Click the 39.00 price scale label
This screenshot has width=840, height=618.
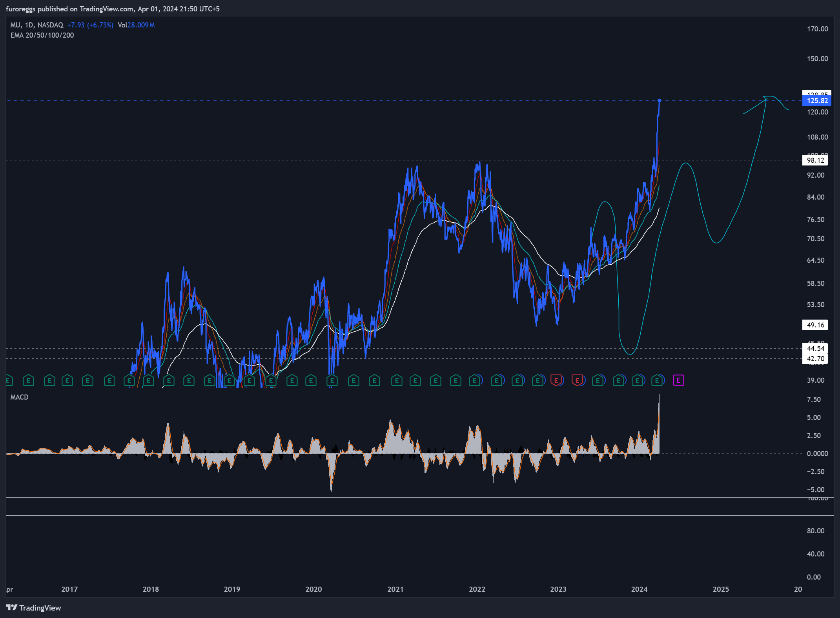tap(816, 380)
